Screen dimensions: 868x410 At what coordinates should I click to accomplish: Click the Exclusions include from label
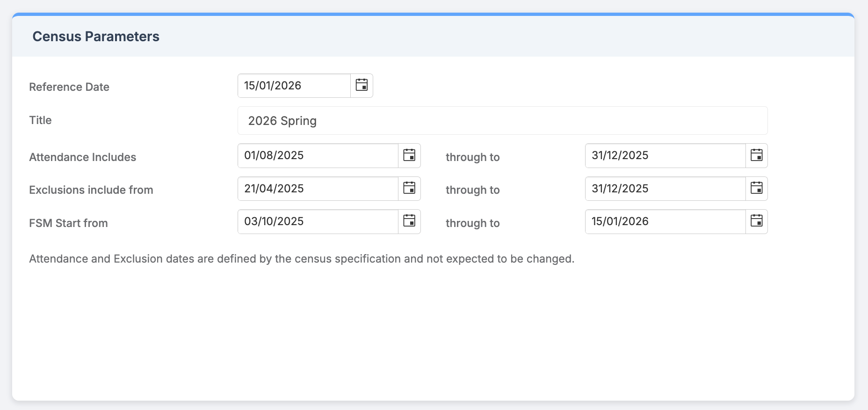[91, 190]
